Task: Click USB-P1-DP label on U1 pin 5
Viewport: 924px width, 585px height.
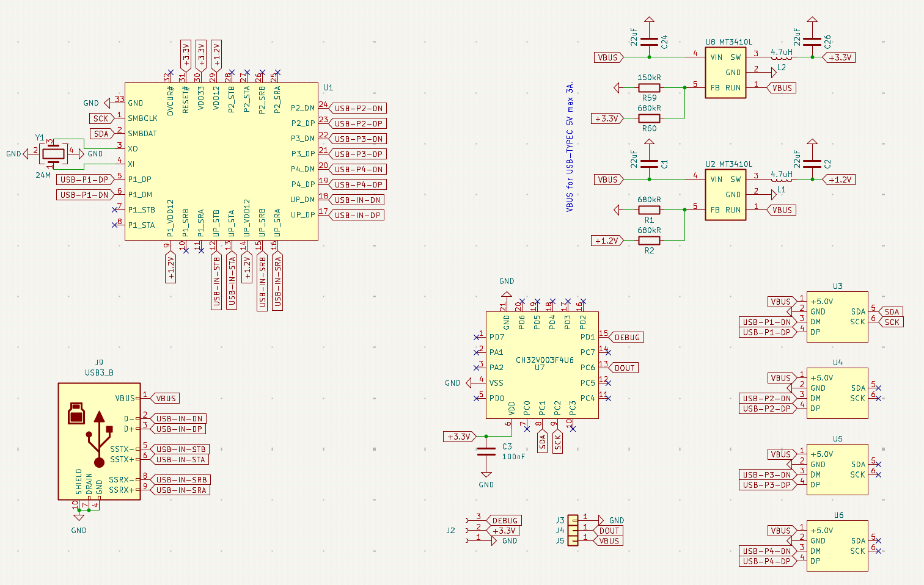Action: 85,180
